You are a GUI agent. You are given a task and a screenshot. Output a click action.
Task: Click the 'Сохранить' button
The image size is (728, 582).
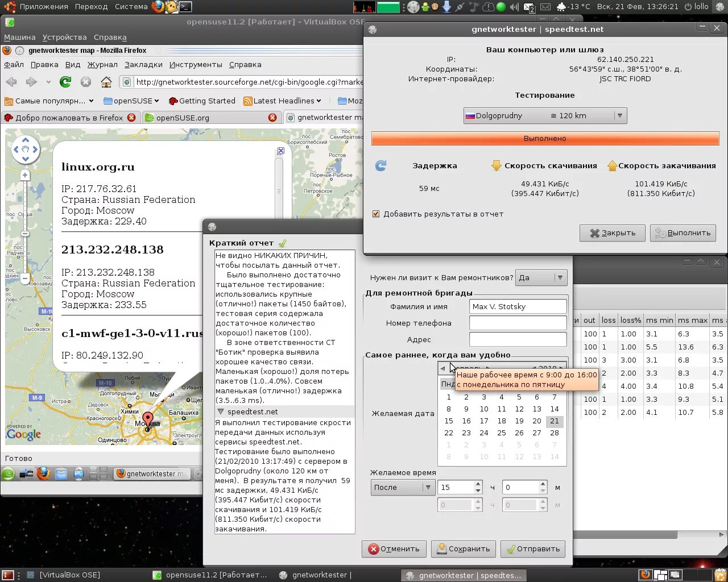(x=463, y=548)
